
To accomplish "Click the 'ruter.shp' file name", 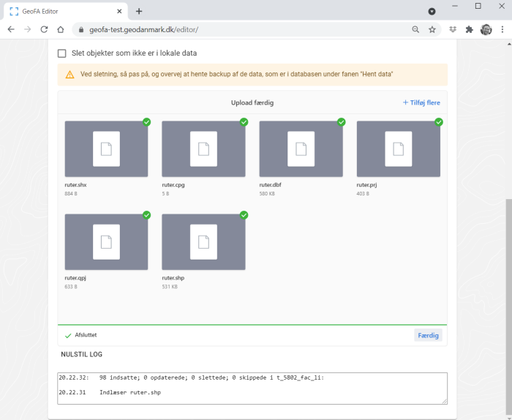I will coord(173,278).
